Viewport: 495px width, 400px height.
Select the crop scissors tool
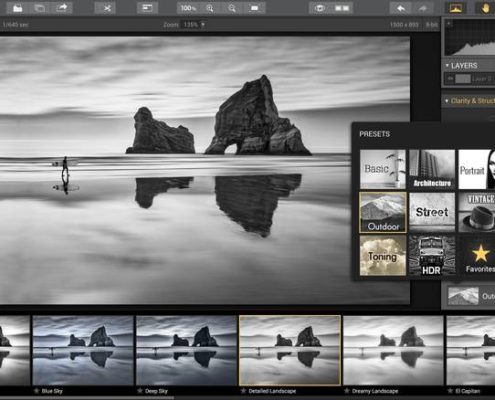(x=107, y=8)
